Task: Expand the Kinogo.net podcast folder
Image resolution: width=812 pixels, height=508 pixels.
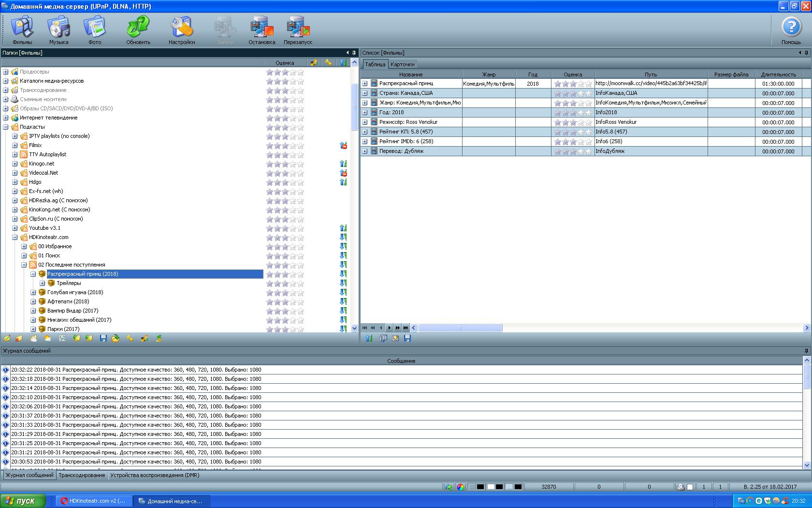Action: 15,164
